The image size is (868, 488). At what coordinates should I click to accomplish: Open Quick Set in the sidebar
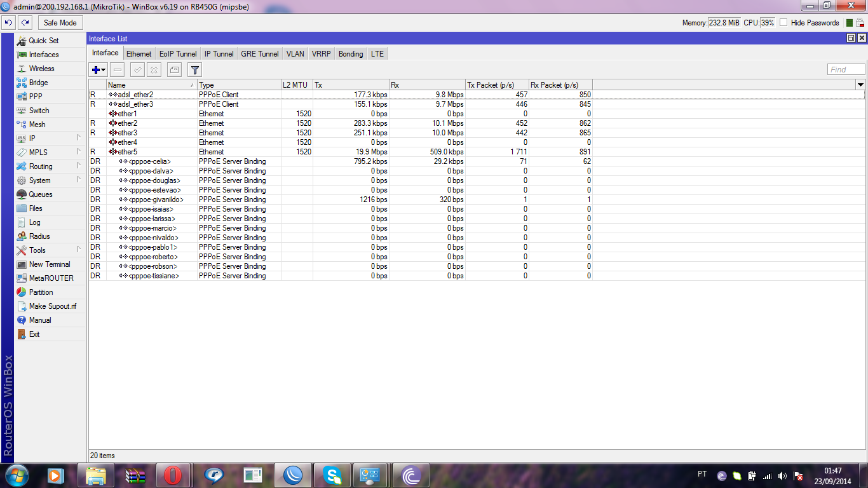[43, 41]
